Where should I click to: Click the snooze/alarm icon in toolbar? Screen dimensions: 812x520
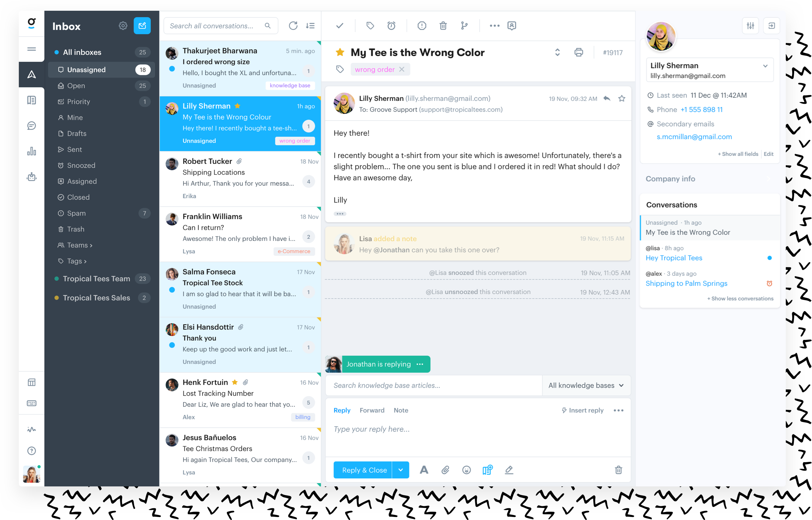click(x=391, y=25)
